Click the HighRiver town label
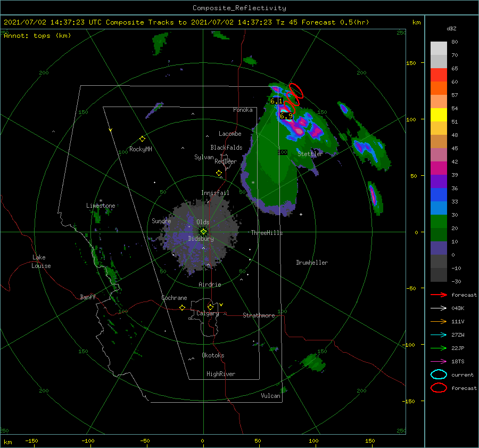The height and width of the screenshot is (448, 479). (220, 374)
